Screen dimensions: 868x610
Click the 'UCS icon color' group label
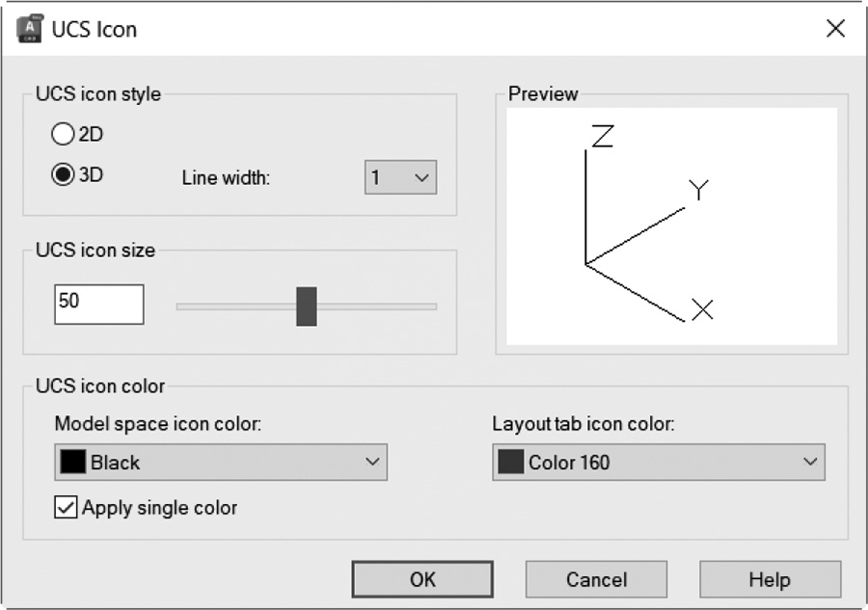click(100, 386)
